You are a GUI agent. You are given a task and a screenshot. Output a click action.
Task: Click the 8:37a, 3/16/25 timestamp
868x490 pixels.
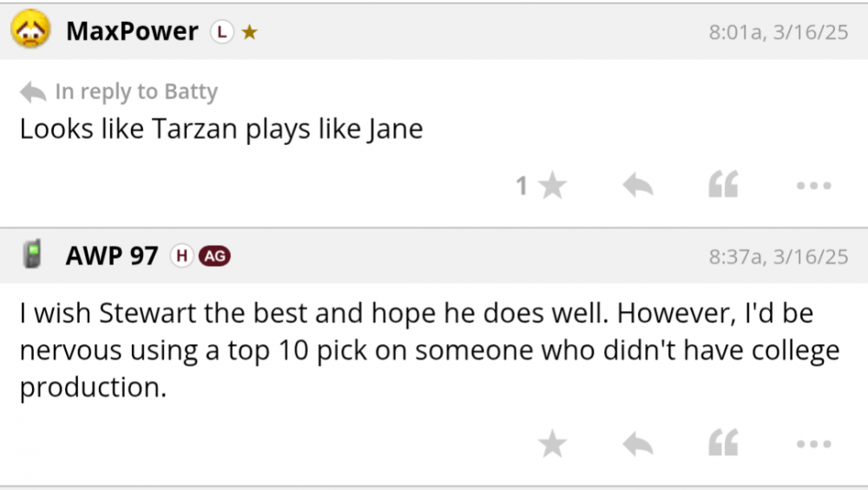coord(778,256)
